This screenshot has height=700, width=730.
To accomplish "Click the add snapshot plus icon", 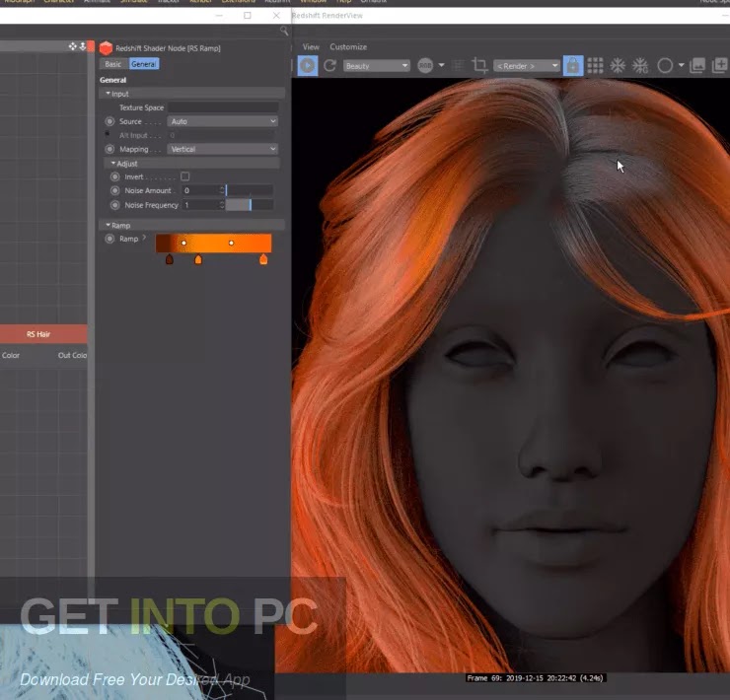I will click(x=720, y=66).
